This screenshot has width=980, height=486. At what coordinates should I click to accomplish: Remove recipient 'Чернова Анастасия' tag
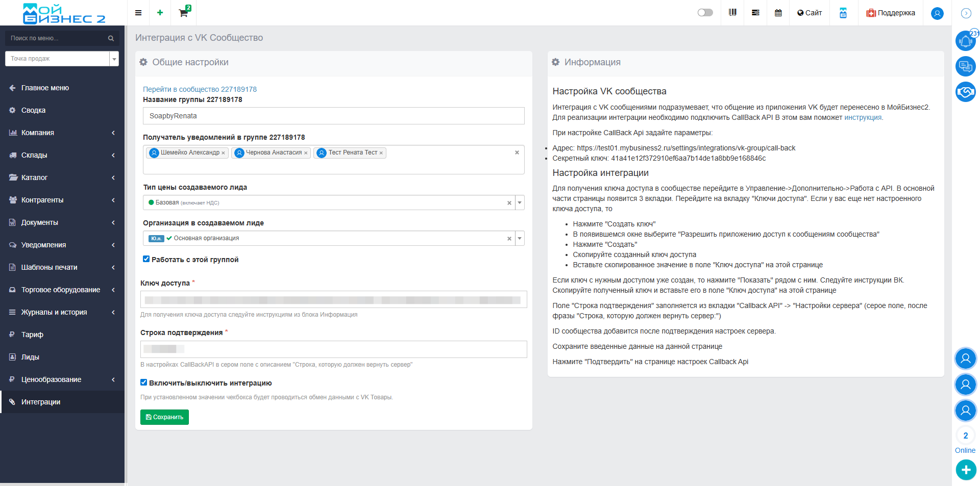(x=306, y=153)
